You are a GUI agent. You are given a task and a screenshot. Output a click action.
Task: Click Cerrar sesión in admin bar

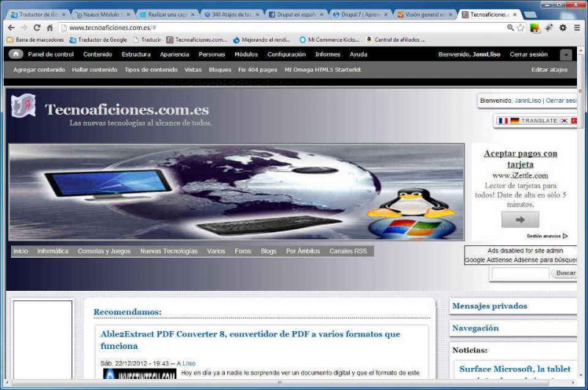coord(528,54)
